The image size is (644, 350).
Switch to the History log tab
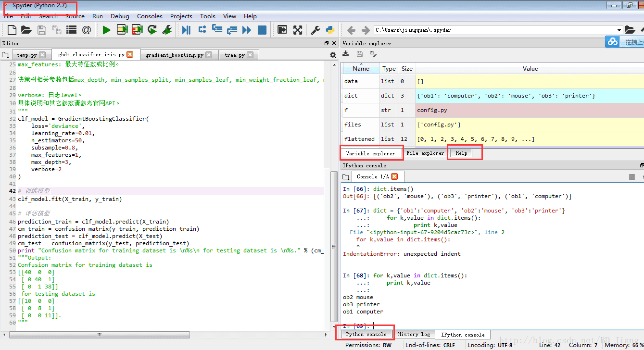[x=414, y=334]
